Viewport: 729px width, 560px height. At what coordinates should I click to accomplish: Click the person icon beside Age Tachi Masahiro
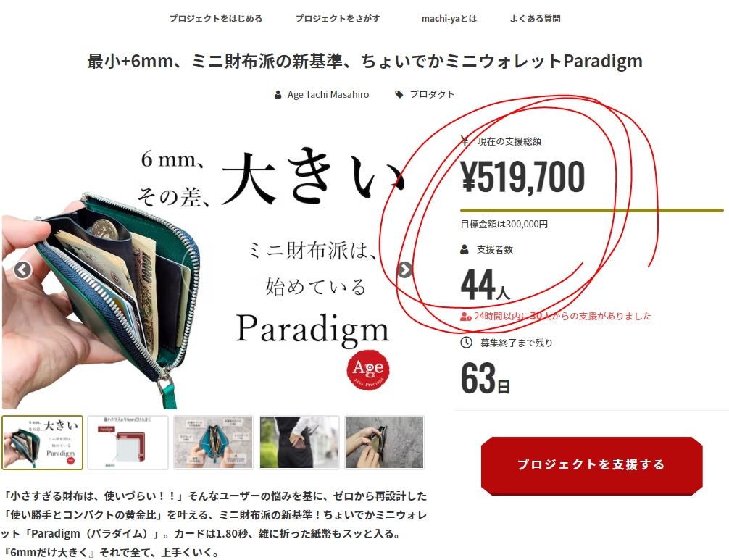278,95
